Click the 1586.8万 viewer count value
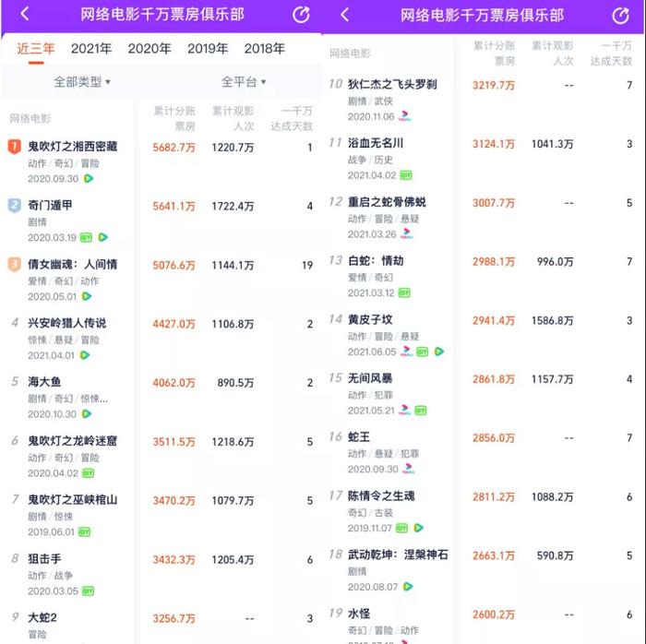646x644 pixels. [553, 321]
